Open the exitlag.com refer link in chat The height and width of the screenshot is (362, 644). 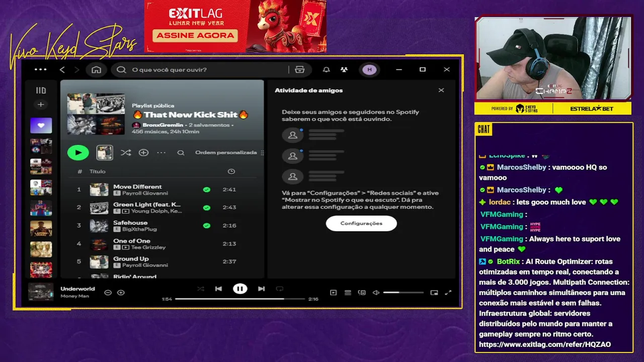(545, 344)
